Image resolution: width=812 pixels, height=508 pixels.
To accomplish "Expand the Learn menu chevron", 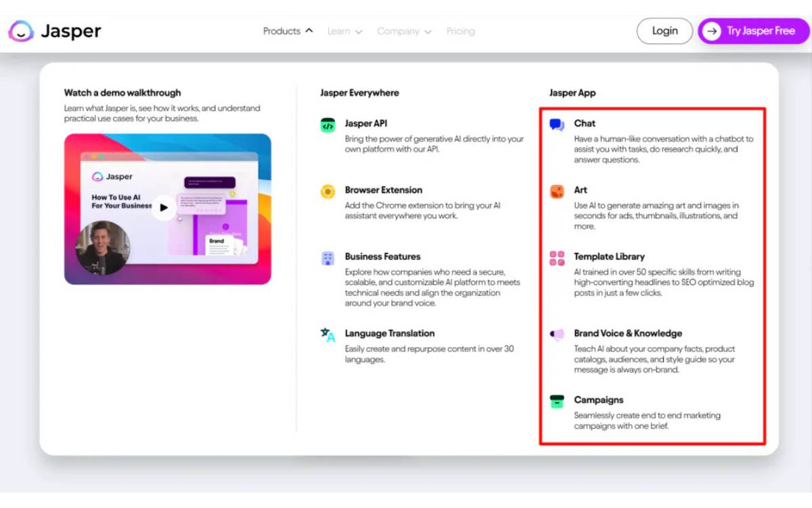I will click(x=359, y=32).
